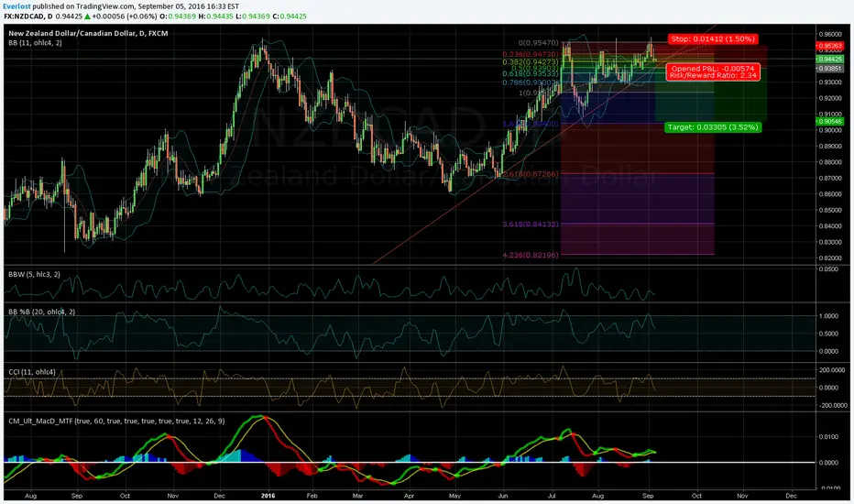The height and width of the screenshot is (504, 854).
Task: Click the 0.85000 price axis label
Action: (830, 211)
